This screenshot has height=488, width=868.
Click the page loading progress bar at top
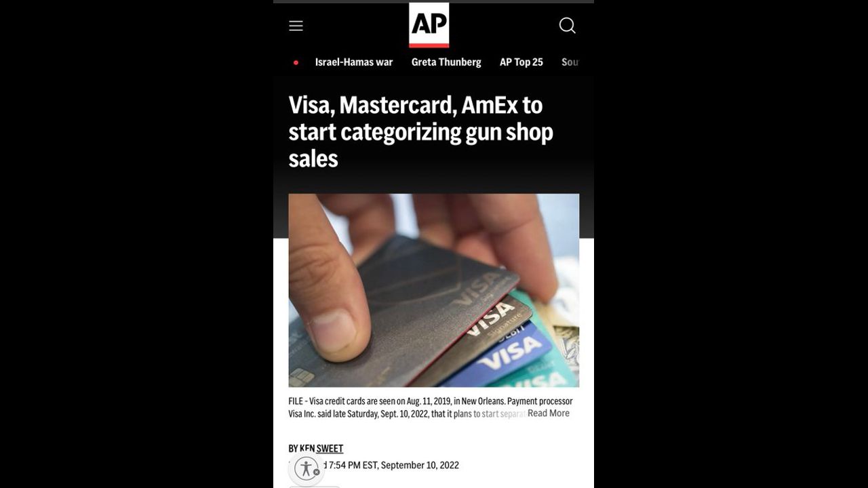point(434,1)
